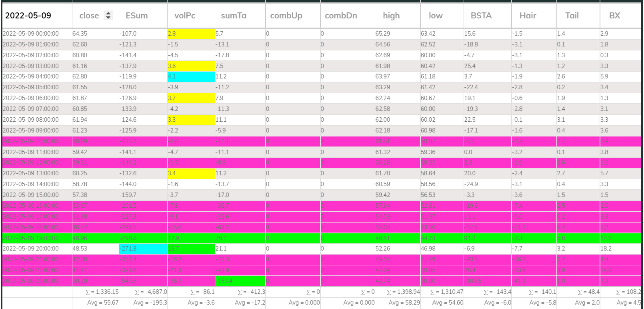The width and height of the screenshot is (644, 309).
Task: Sort by the close column header
Action: tap(89, 16)
